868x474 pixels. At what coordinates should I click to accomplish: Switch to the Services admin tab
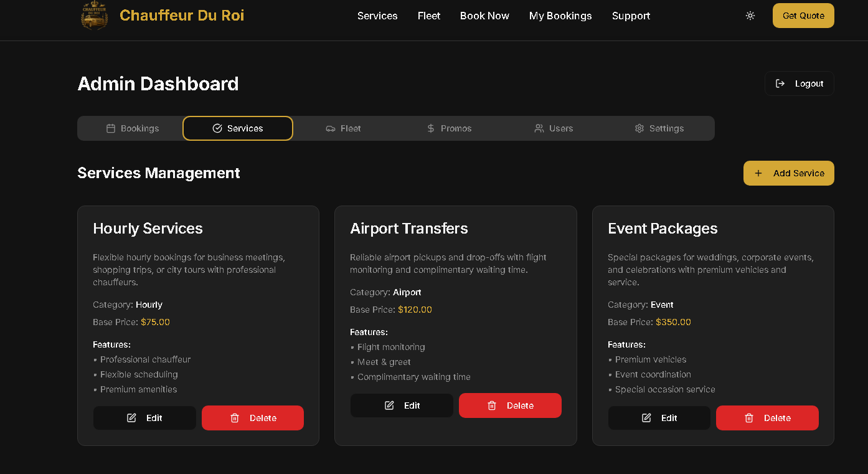[x=238, y=128]
